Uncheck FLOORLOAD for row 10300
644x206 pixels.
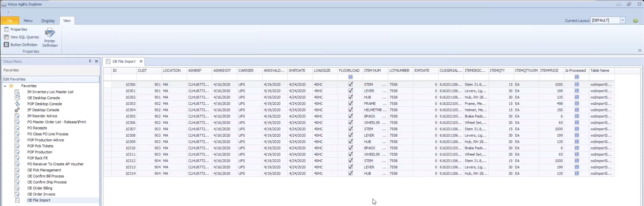(x=350, y=84)
